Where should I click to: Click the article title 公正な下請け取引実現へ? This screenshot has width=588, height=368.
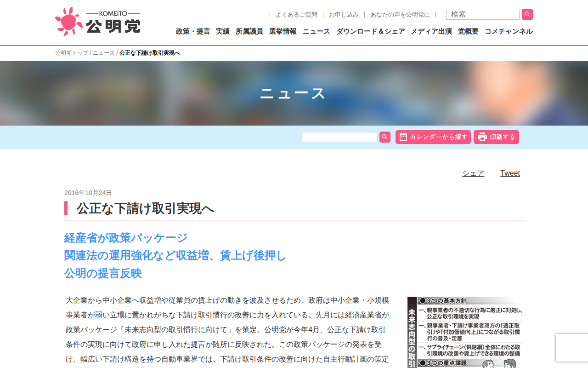click(x=145, y=208)
